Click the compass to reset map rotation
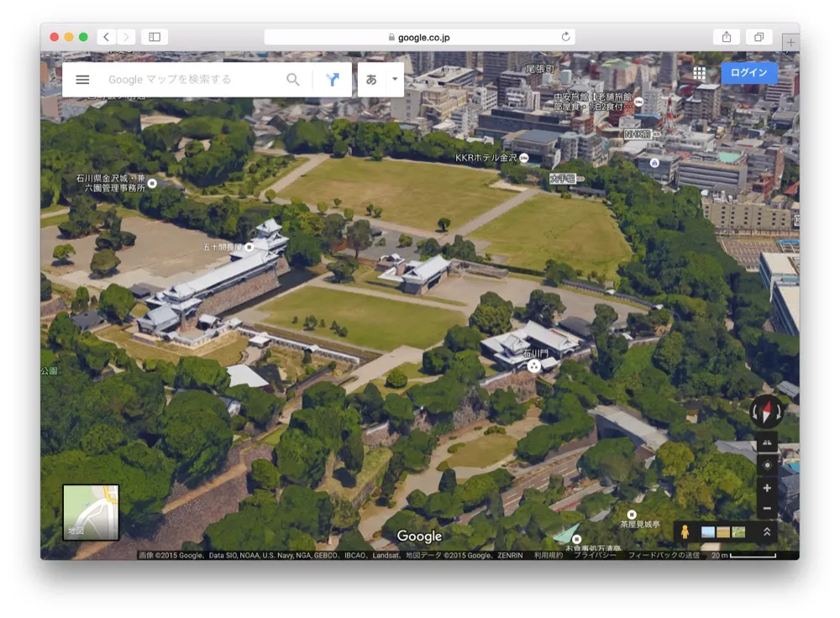Image resolution: width=840 pixels, height=618 pixels. click(x=766, y=412)
